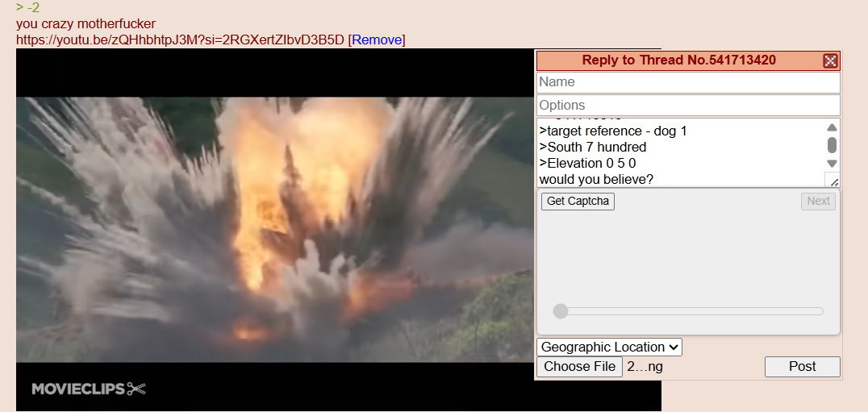The height and width of the screenshot is (412, 868).
Task: Click the Get Captcha button
Action: pos(578,202)
